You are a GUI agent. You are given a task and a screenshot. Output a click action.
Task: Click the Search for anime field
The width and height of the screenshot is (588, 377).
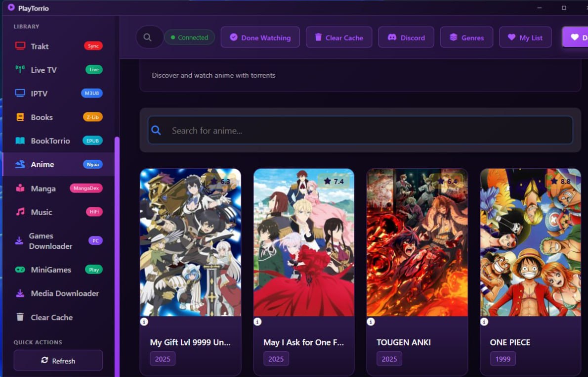point(366,131)
